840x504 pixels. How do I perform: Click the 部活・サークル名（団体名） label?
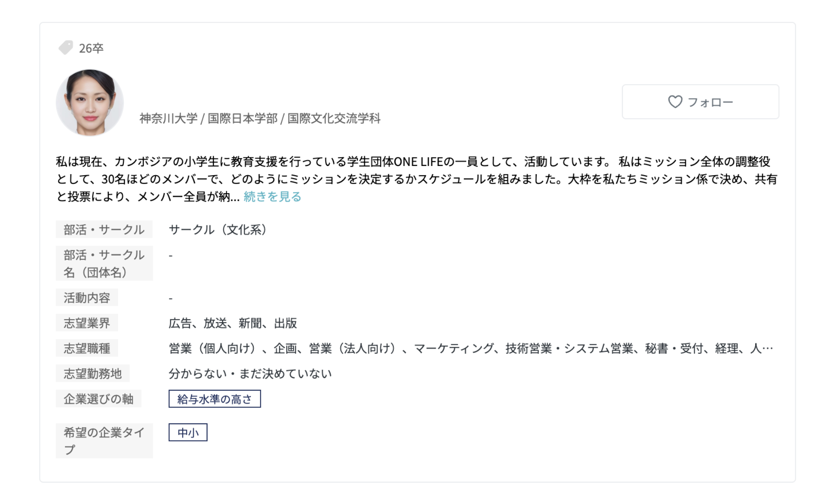104,263
